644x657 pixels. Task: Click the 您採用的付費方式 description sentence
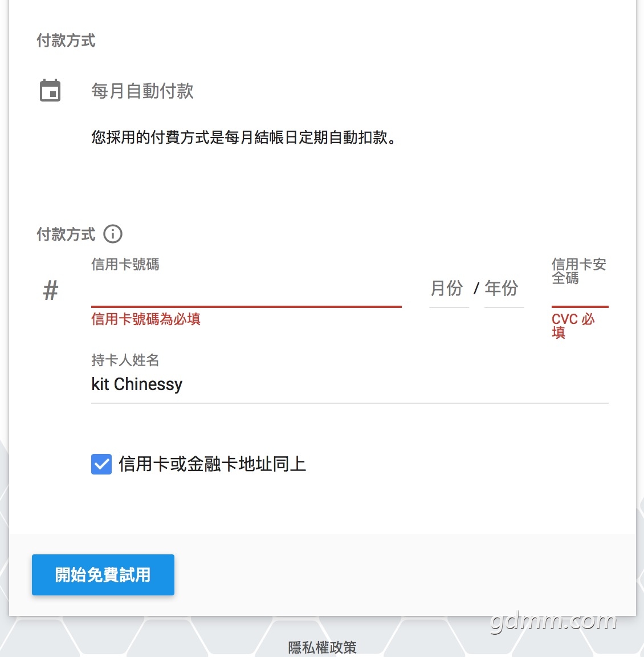pyautogui.click(x=243, y=137)
